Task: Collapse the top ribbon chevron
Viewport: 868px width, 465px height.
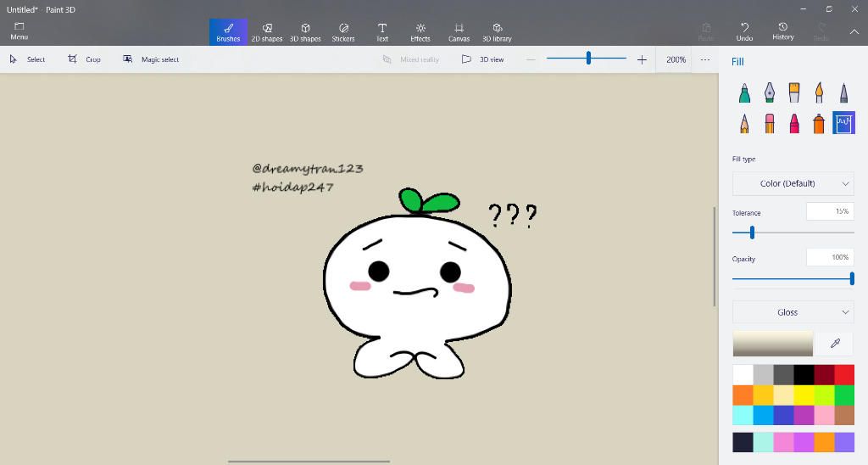Action: point(854,32)
